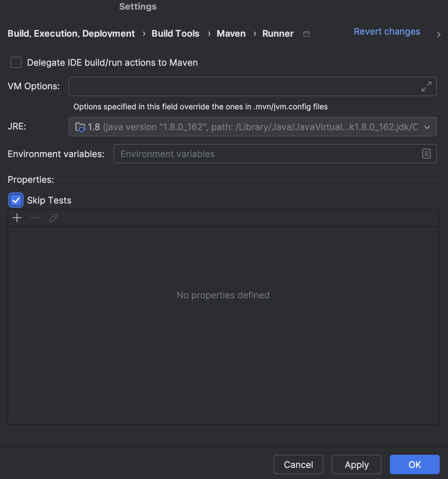Expand the VM Options field editor

coord(427,87)
